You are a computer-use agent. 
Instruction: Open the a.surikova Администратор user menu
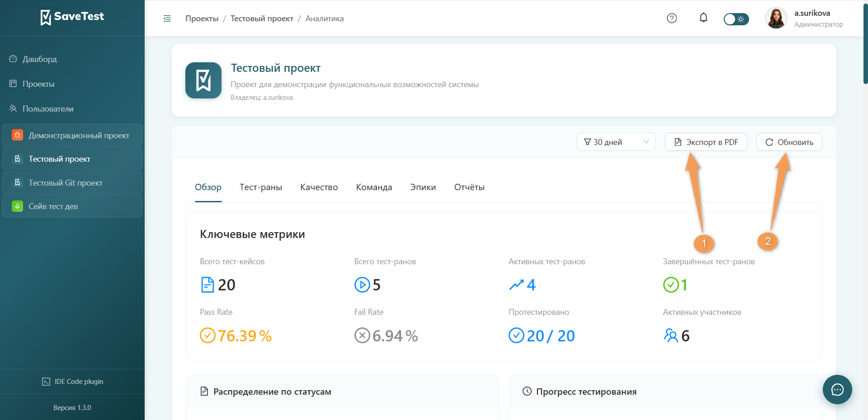coord(805,19)
